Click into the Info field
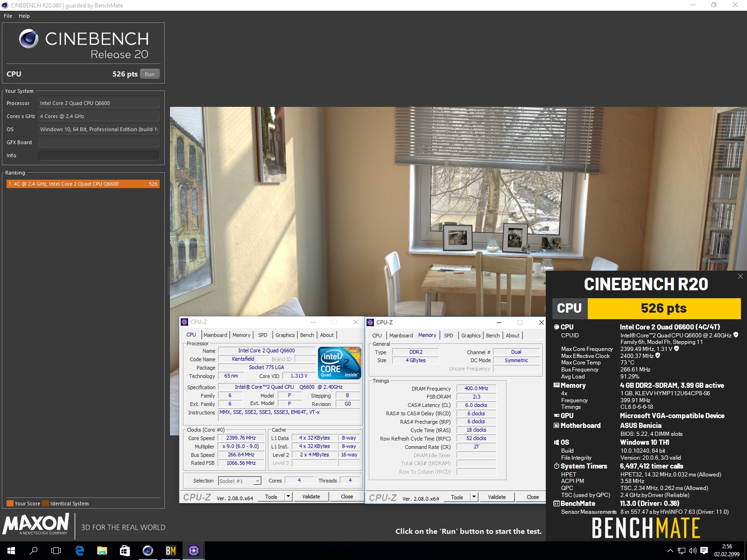This screenshot has height=560, width=747. 99,155
